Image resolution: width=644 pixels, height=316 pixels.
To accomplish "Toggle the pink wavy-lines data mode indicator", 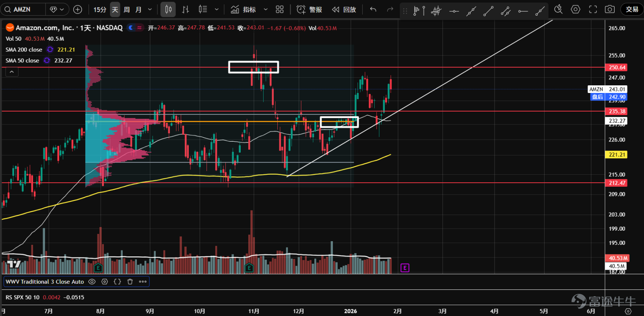I will [x=140, y=28].
